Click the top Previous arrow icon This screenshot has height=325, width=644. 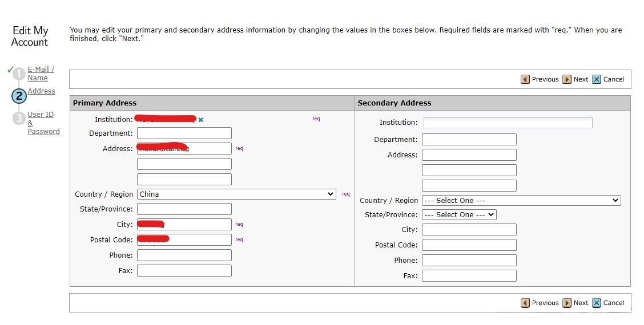pos(525,79)
